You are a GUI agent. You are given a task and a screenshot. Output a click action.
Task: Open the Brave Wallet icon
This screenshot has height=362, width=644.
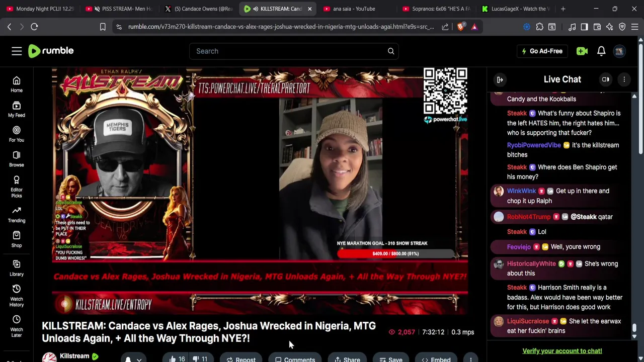click(x=597, y=27)
